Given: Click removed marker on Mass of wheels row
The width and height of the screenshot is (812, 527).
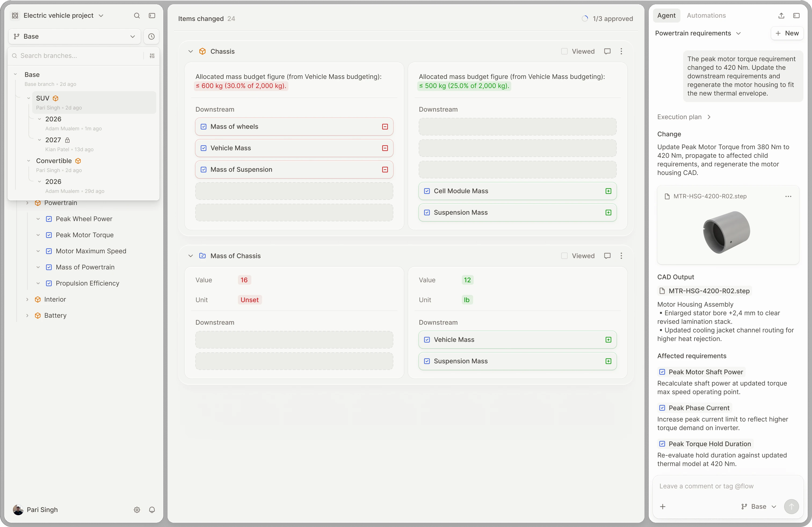Looking at the screenshot, I should click(385, 127).
